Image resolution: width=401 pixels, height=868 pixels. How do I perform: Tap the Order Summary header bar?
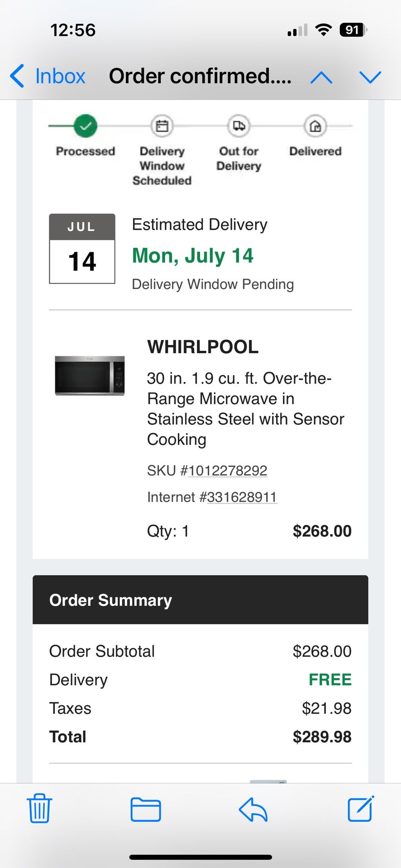tap(200, 600)
